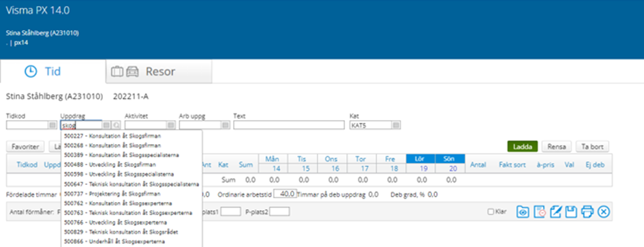Viewport: 644px width, 247px height.
Task: Click the Antal column header
Action: 478,164
